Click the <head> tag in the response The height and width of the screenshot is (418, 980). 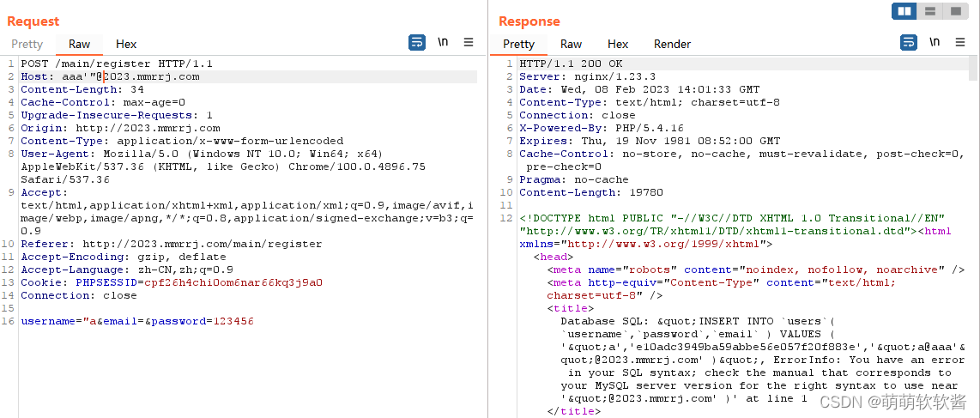(x=554, y=257)
